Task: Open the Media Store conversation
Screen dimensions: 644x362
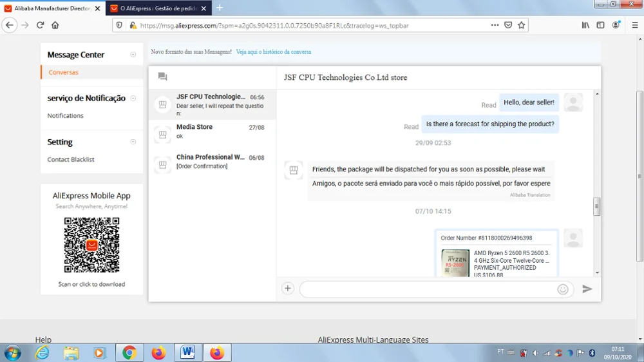Action: pos(212,135)
